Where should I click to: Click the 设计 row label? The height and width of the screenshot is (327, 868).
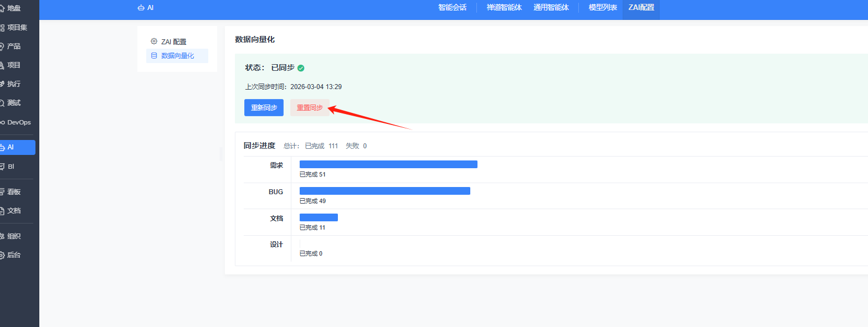coord(276,245)
